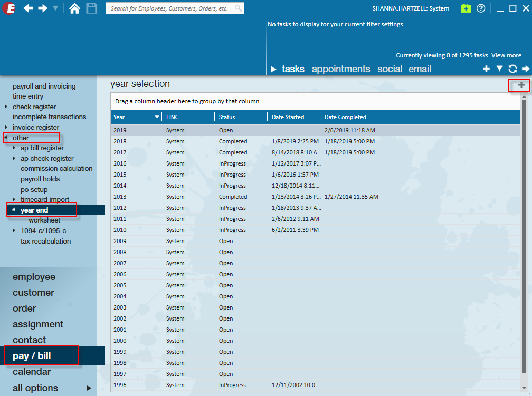Switch to the tasks tab
This screenshot has height=396, width=532.
(293, 69)
